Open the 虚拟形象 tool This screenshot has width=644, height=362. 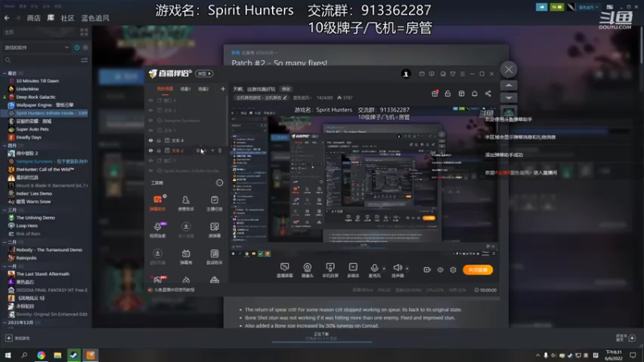(x=158, y=256)
